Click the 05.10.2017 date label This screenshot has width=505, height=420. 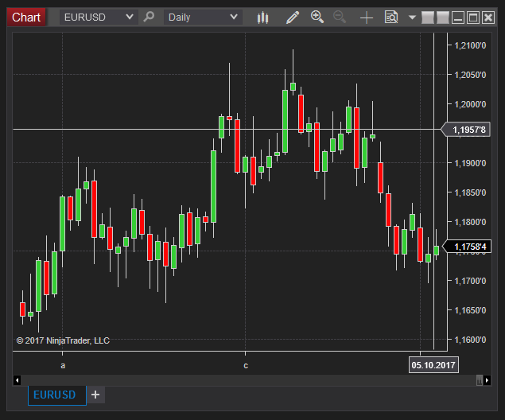pos(433,365)
